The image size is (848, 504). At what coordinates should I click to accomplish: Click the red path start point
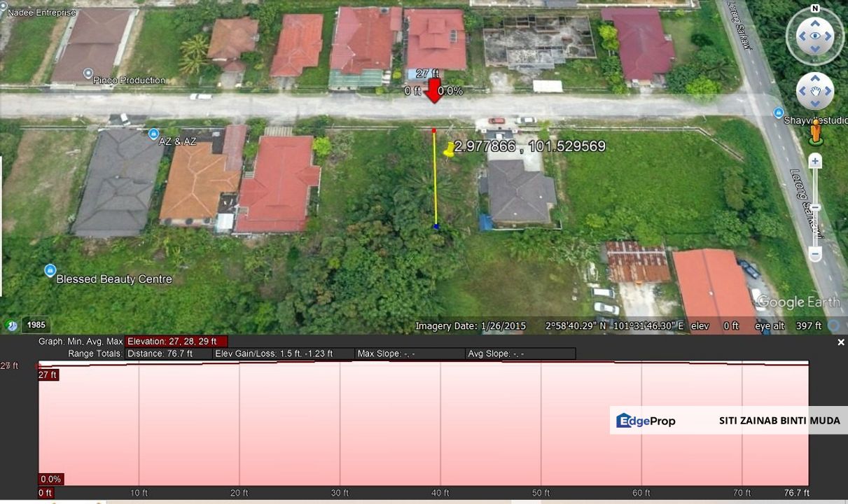tap(434, 131)
